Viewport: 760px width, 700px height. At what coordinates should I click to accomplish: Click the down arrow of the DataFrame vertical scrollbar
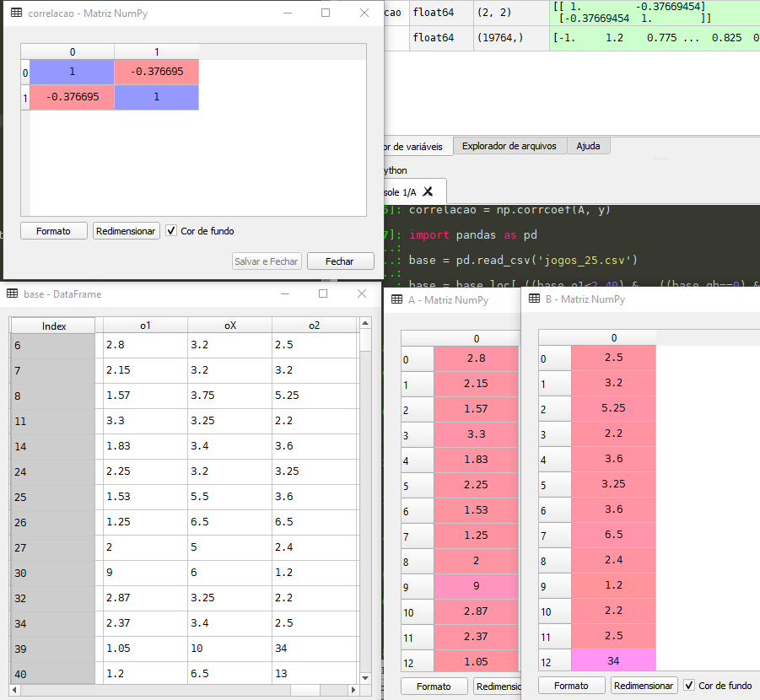(x=365, y=678)
